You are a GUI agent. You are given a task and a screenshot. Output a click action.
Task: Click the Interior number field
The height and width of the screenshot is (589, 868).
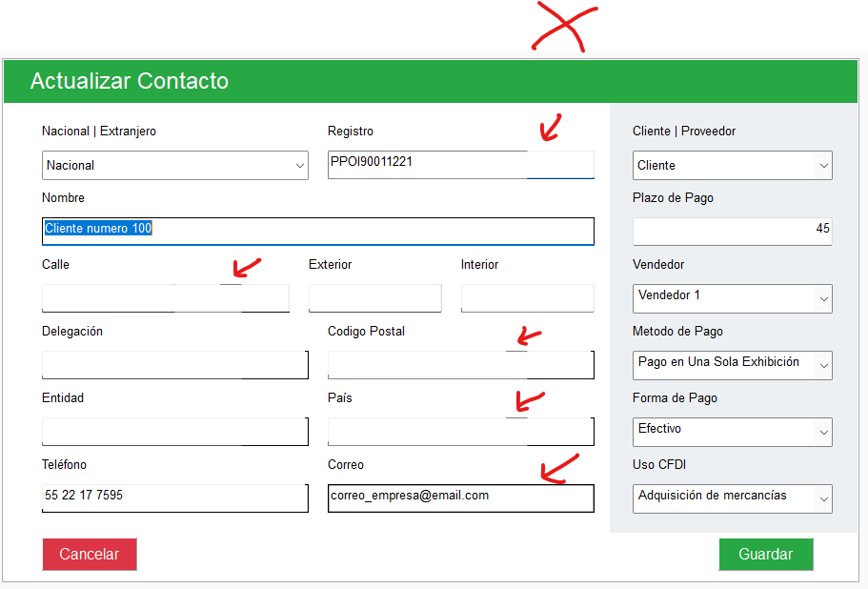coord(527,298)
